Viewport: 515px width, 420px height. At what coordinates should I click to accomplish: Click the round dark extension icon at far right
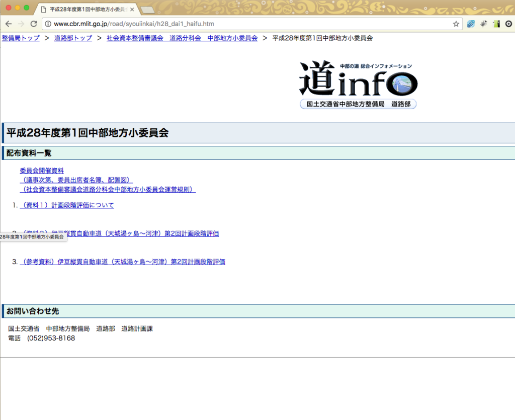click(508, 24)
